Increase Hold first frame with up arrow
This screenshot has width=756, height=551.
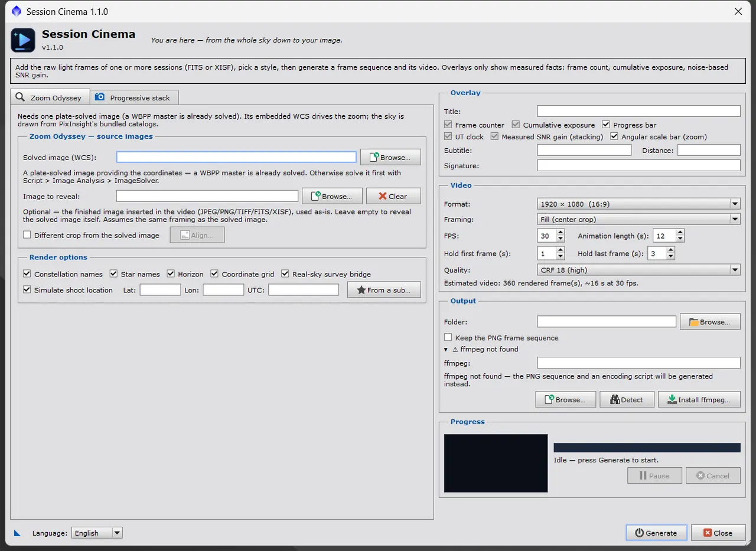click(x=562, y=250)
